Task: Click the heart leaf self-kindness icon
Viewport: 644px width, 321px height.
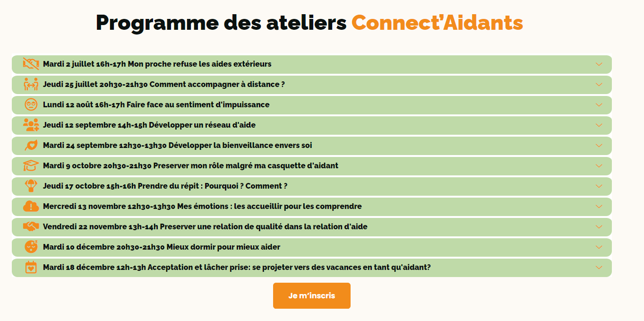Action: 31,145
